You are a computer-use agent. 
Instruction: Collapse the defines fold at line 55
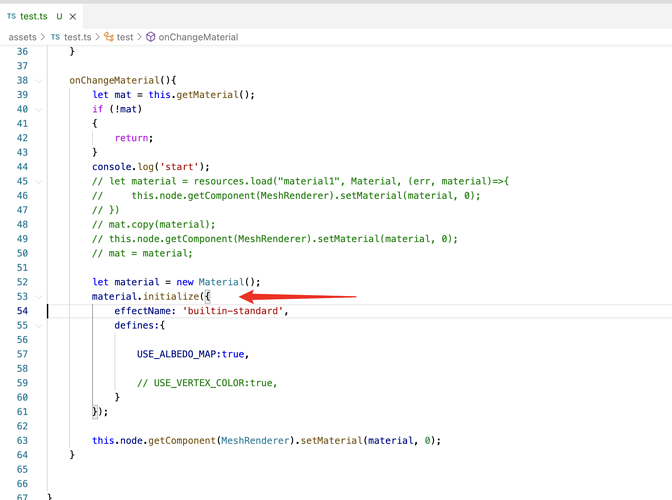pyautogui.click(x=39, y=326)
